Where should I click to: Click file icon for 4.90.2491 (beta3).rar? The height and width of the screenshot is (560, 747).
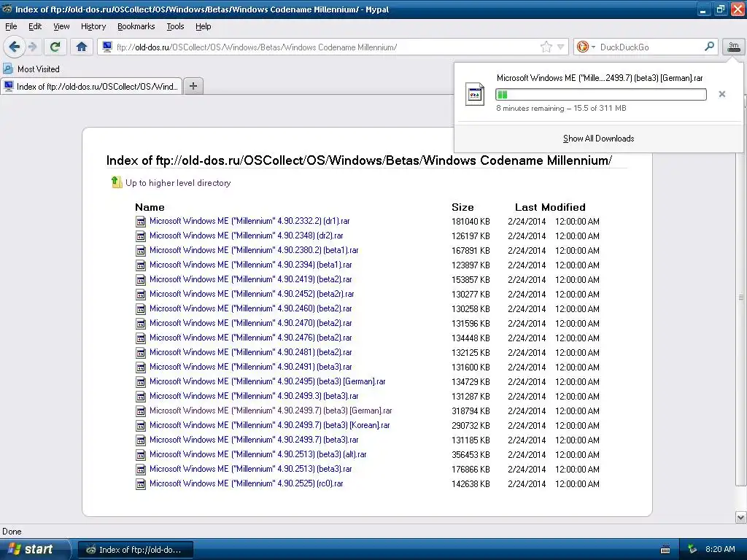tap(141, 367)
